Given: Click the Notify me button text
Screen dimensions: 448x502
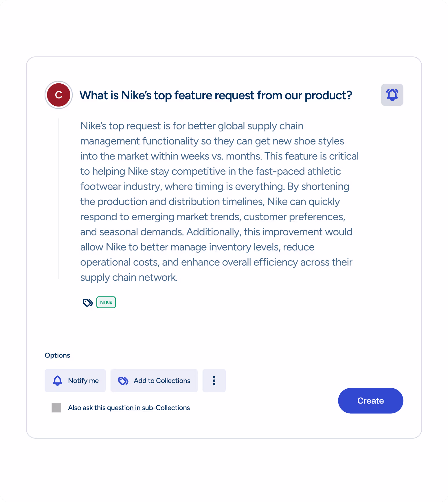Looking at the screenshot, I should click(83, 381).
